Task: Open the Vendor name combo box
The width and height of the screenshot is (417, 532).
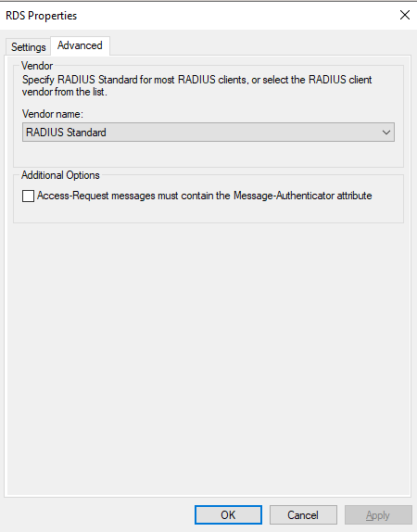Action: tap(208, 132)
